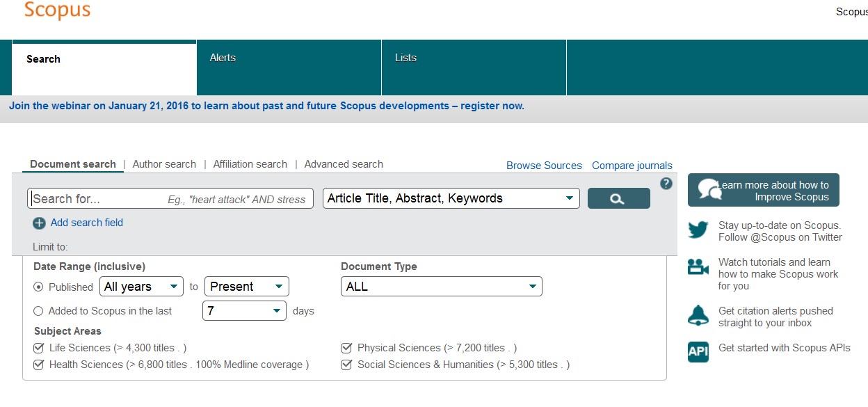Click in the Search for input field
The height and width of the screenshot is (407, 868).
point(170,198)
